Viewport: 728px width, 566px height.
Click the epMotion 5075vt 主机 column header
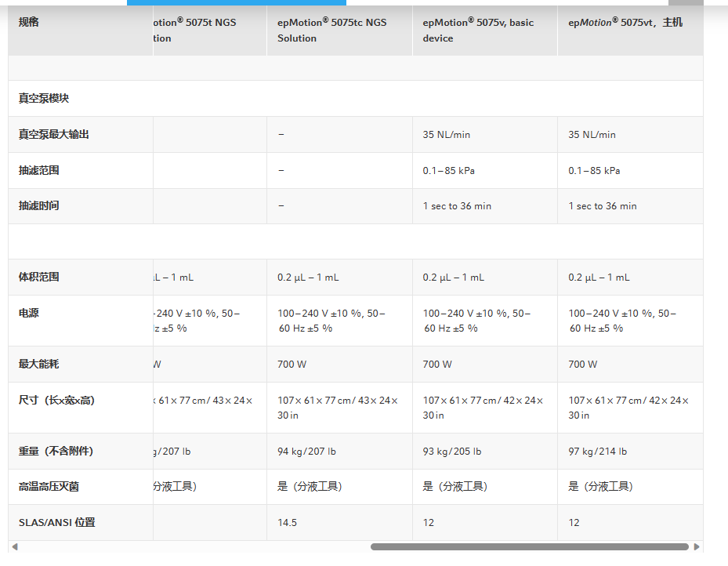pos(625,23)
